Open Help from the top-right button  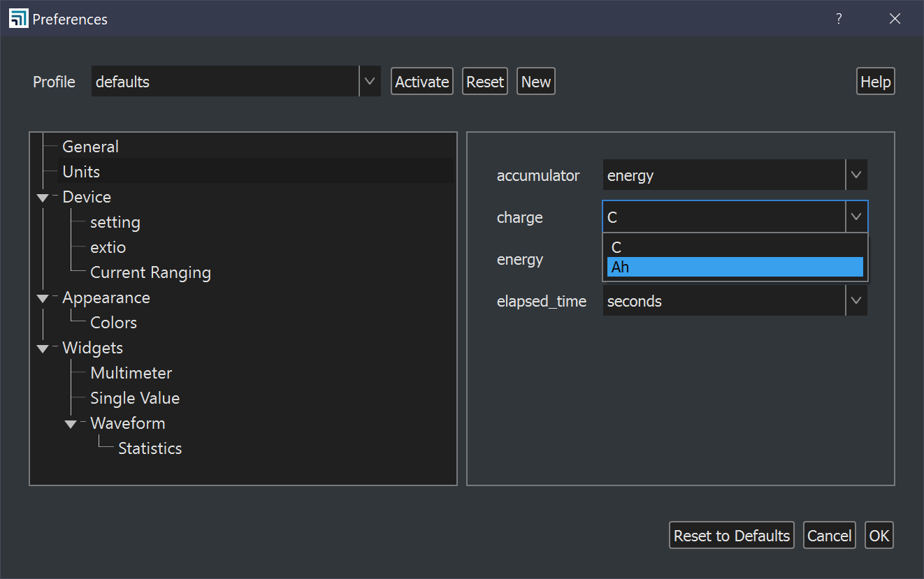pyautogui.click(x=875, y=81)
